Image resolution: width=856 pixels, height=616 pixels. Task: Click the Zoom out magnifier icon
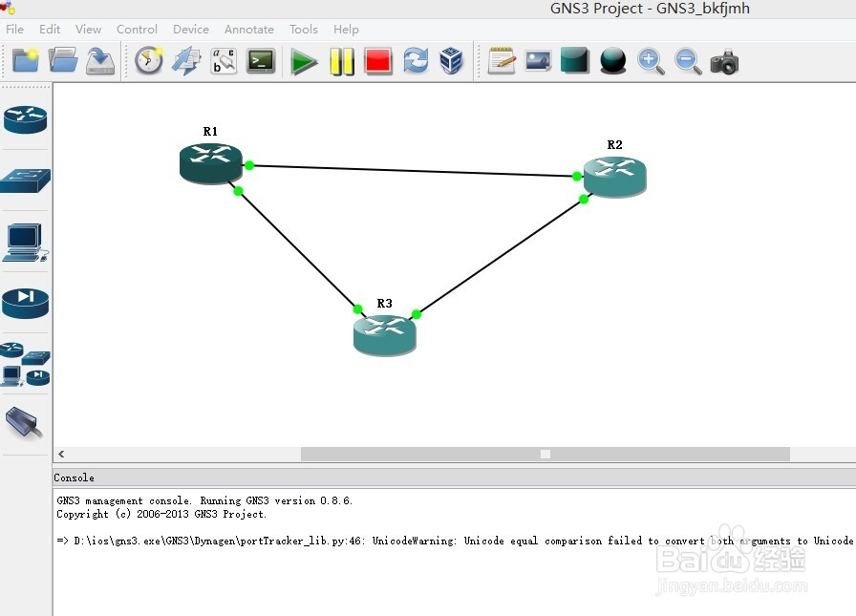pos(688,61)
